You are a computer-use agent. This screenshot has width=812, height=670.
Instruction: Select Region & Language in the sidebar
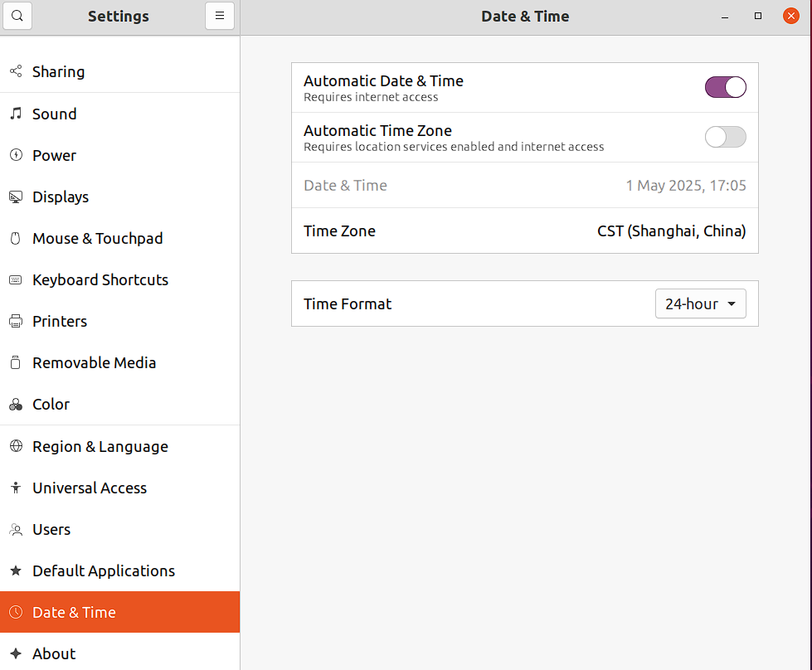point(100,446)
